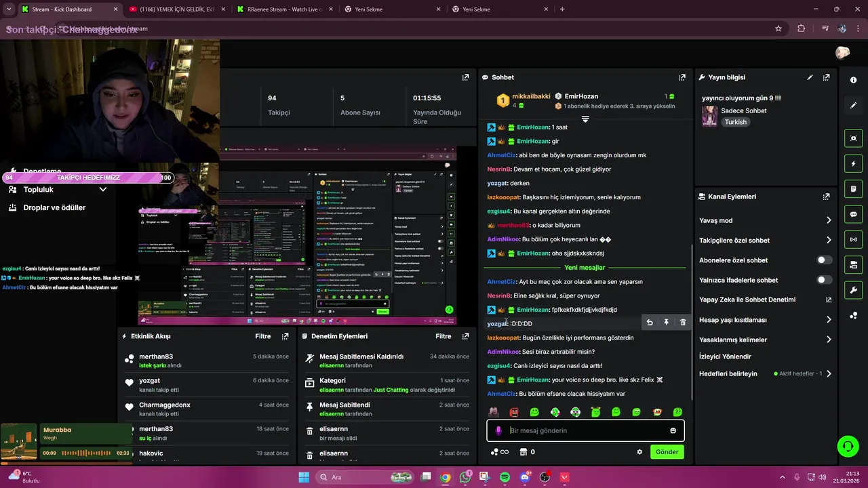The width and height of the screenshot is (868, 488).
Task: Click the lightning bolt sidebar icon
Action: point(853,164)
